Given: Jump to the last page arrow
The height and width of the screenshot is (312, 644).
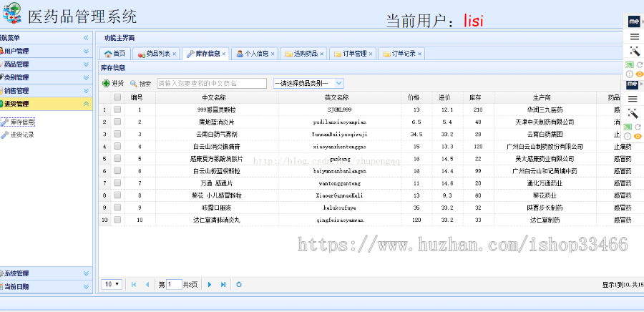Looking at the screenshot, I should (223, 284).
